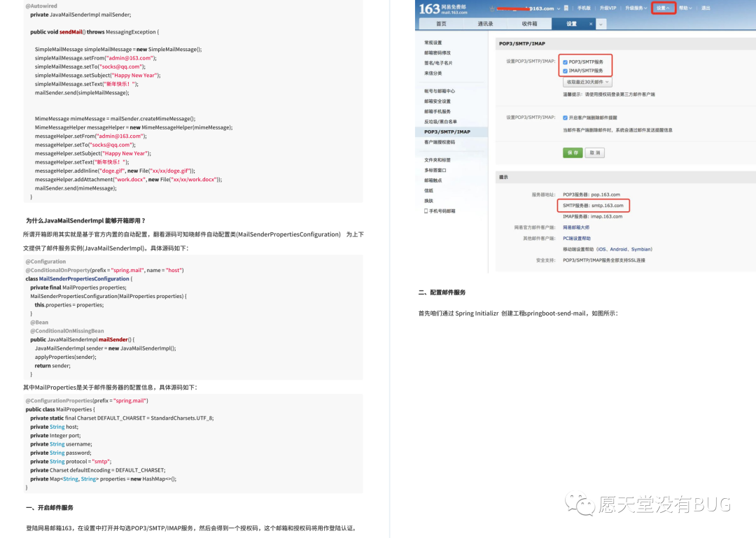Open 换肤 in the sidebar
Screen dimensions: 756x538
(x=428, y=201)
